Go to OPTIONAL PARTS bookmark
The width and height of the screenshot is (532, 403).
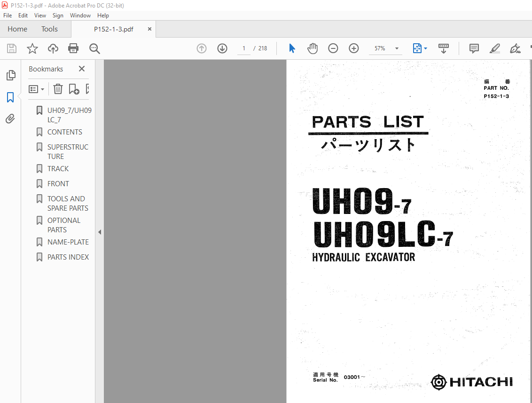[x=64, y=225]
